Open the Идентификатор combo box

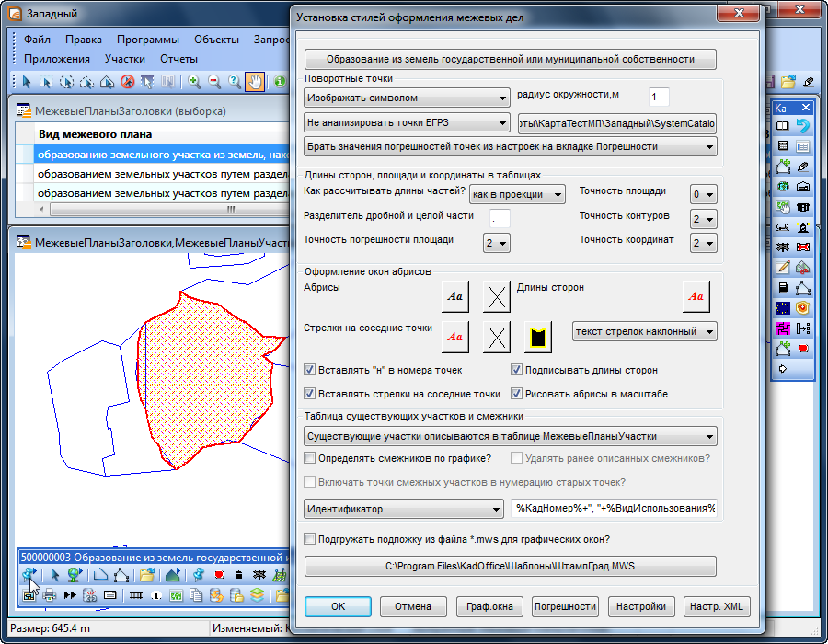[x=403, y=509]
